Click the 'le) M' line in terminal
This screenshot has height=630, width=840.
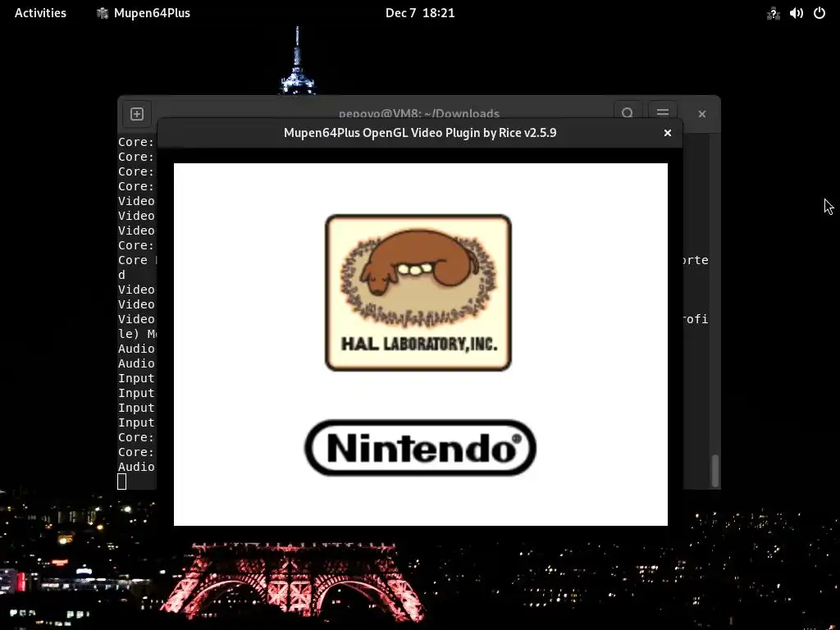(138, 335)
